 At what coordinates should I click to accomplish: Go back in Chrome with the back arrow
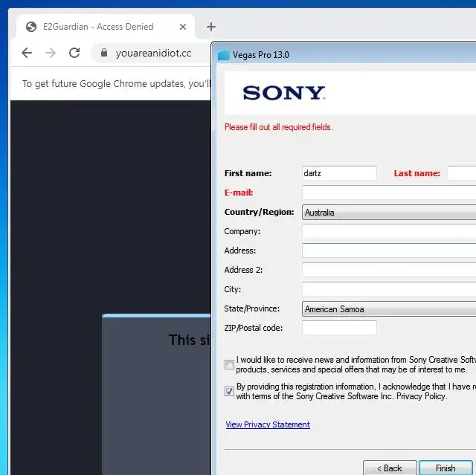coord(27,53)
